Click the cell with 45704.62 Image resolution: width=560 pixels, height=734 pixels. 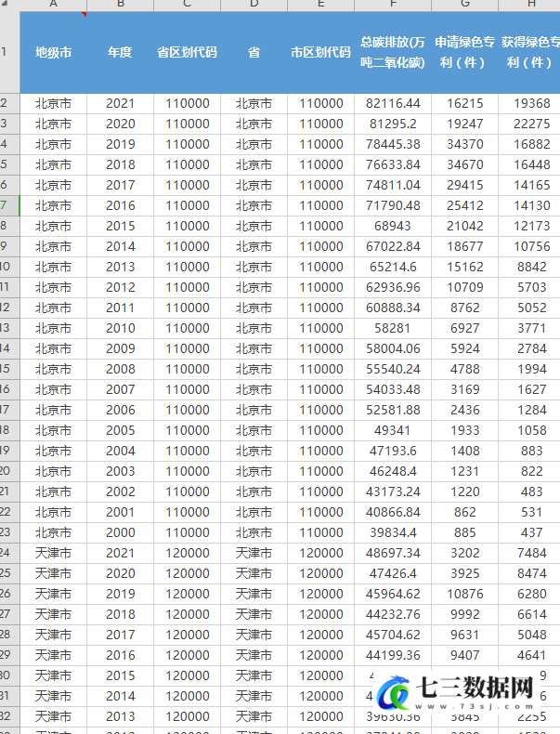click(393, 635)
